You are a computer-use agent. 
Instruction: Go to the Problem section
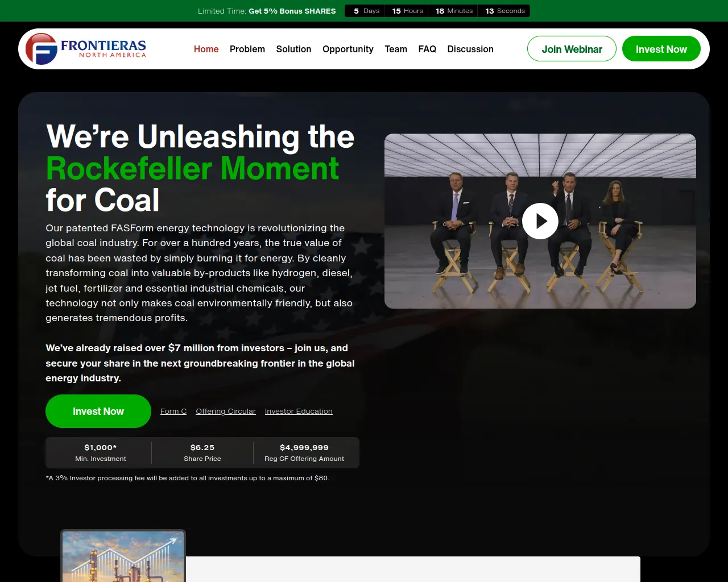click(247, 49)
